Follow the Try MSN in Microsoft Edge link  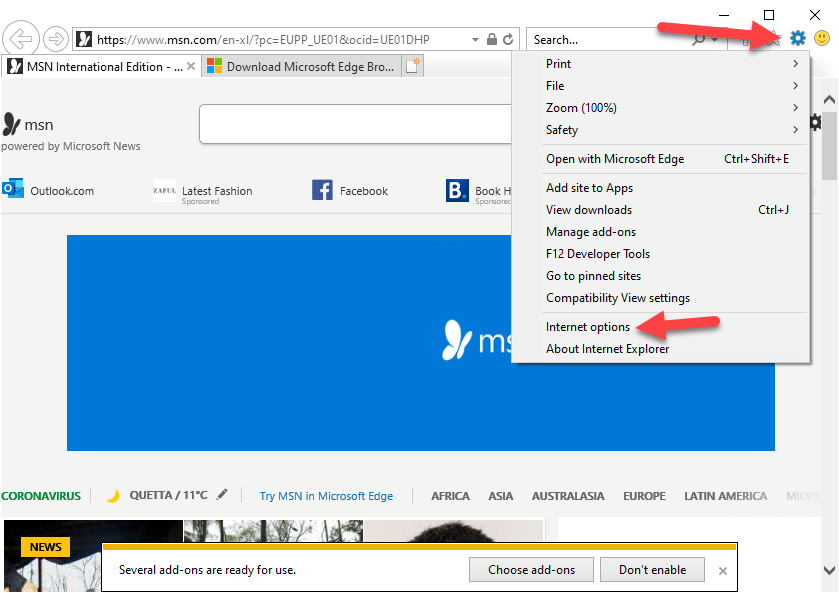326,496
